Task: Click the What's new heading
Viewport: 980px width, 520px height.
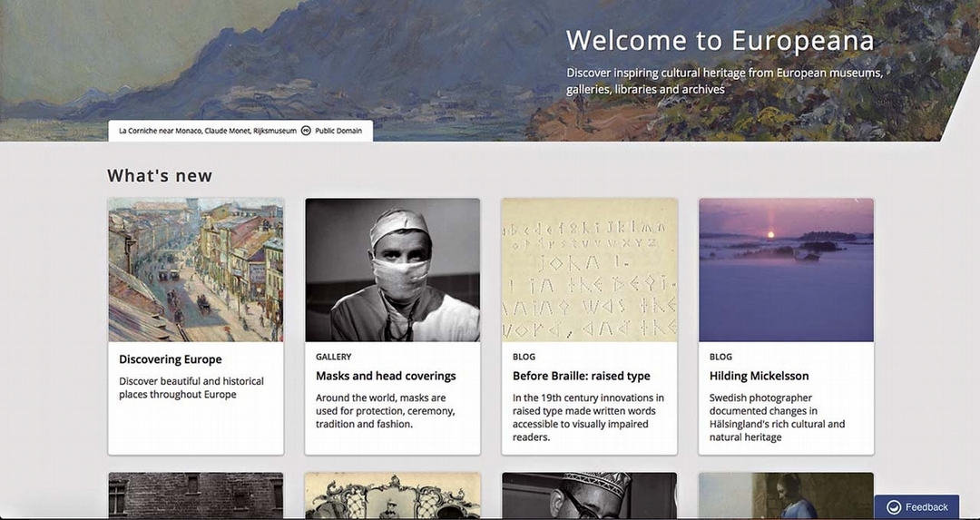Action: 160,176
